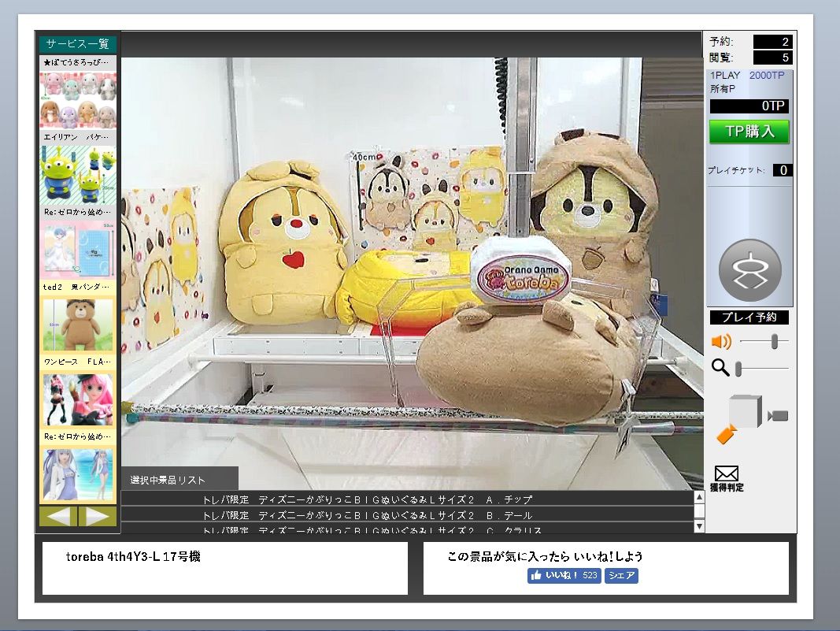840x631 pixels.
Task: Open the bunny plush prize thumbnail
Action: pyautogui.click(x=78, y=100)
